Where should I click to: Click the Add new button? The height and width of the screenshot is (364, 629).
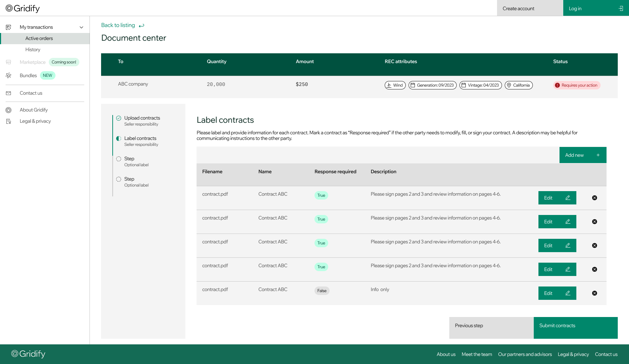pyautogui.click(x=583, y=155)
